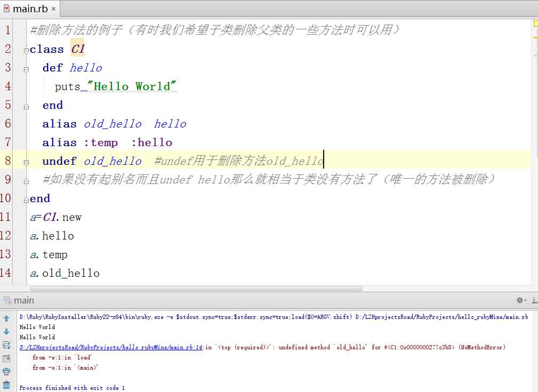Click the fold marker on line 9 comment
The image size is (538, 392).
pyautogui.click(x=27, y=181)
